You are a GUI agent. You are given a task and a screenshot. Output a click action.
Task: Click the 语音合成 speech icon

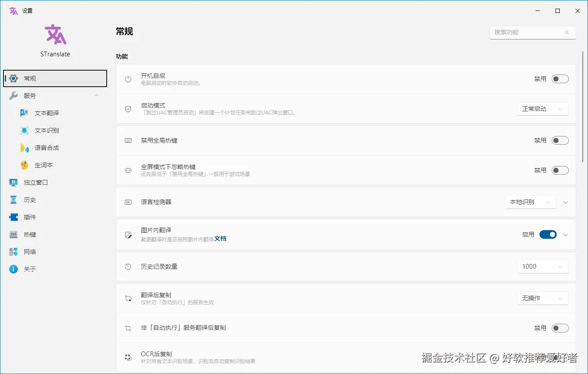click(x=24, y=148)
